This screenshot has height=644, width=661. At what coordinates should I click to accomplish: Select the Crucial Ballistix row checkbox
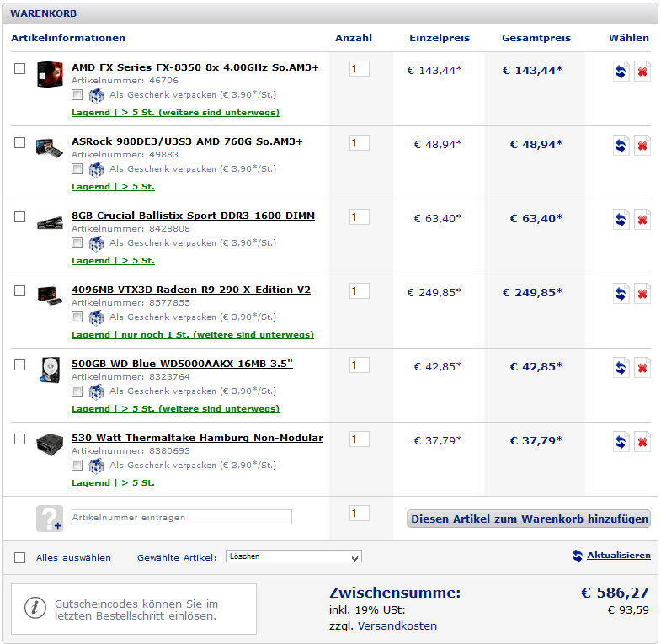click(20, 216)
